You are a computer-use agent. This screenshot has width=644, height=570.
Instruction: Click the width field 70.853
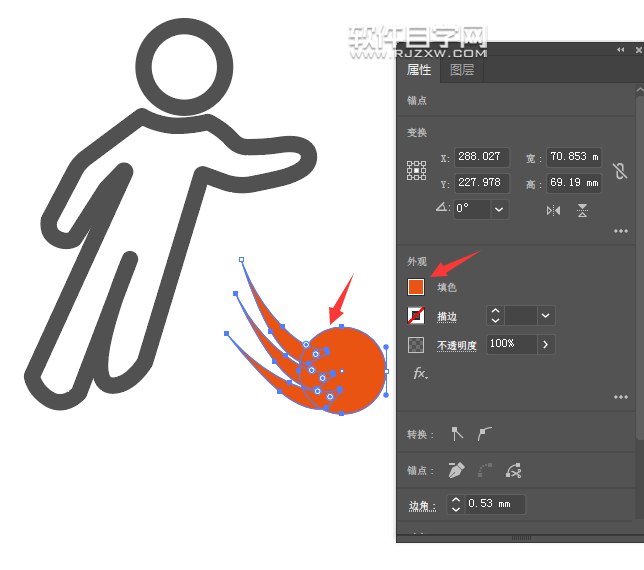[x=574, y=157]
